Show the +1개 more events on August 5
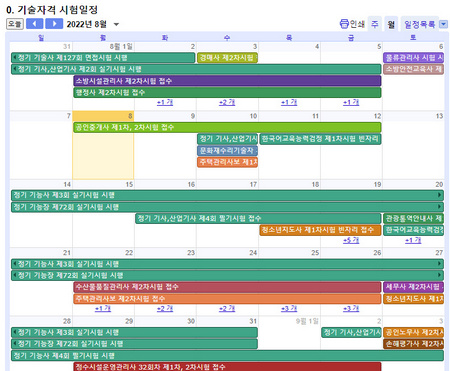Screen dimensions: 450x371 click(x=351, y=102)
